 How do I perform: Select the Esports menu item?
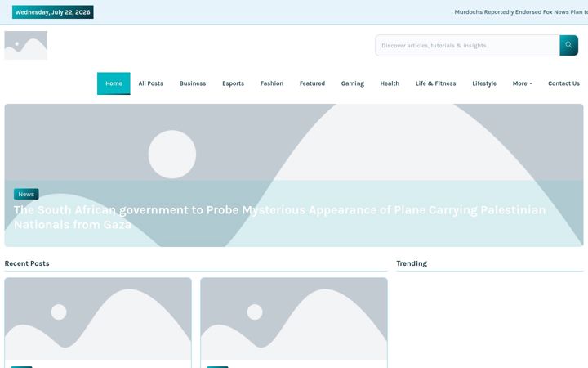click(x=233, y=83)
